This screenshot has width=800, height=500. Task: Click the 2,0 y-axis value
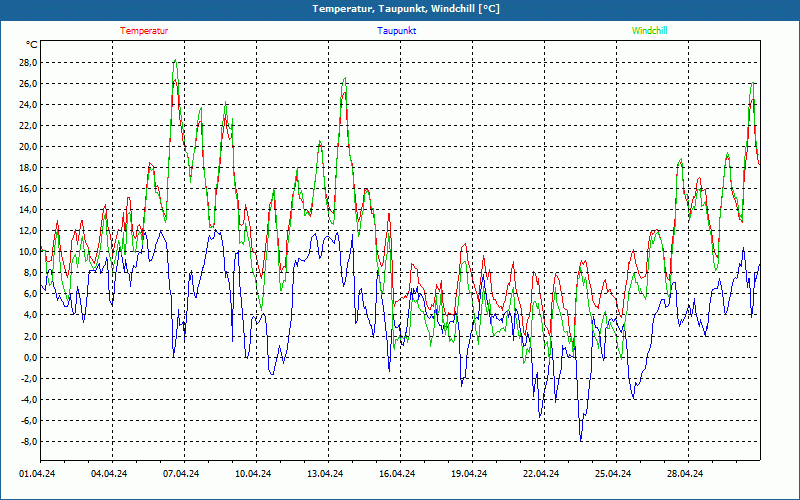point(30,336)
